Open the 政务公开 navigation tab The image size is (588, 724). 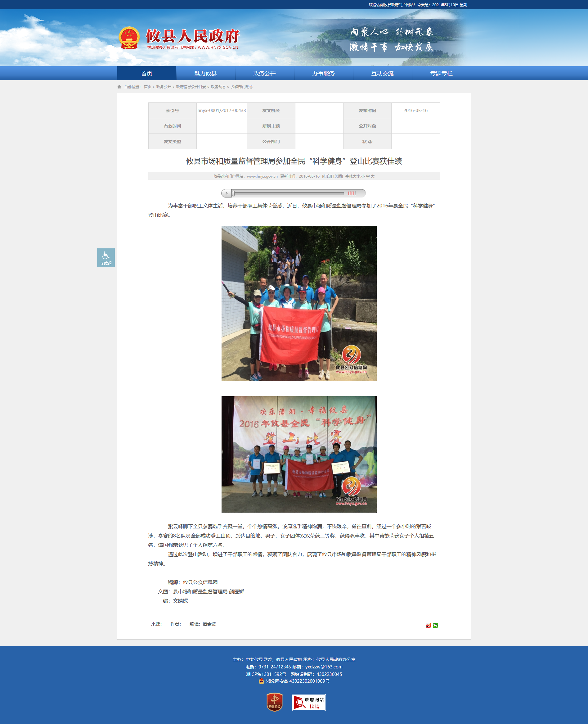click(x=265, y=73)
